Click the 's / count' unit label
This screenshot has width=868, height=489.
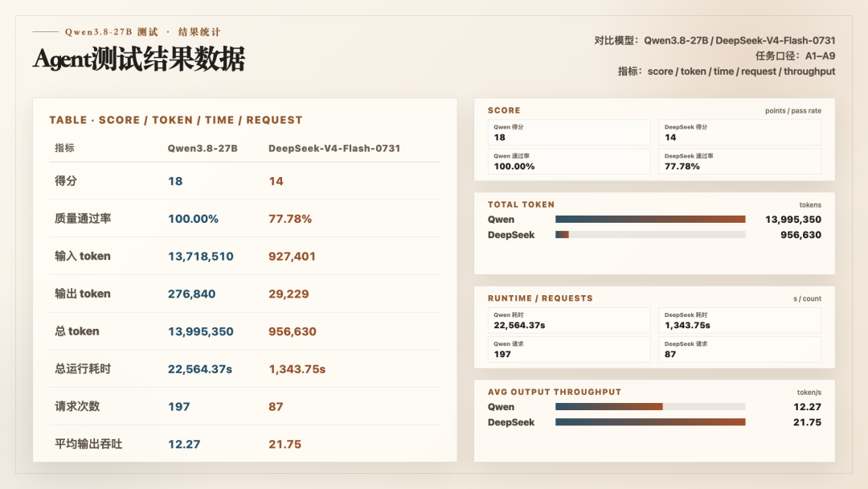(808, 298)
